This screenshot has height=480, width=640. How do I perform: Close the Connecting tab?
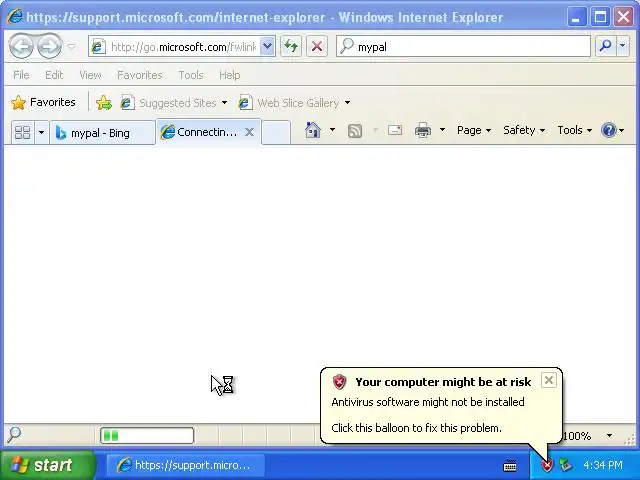point(249,132)
